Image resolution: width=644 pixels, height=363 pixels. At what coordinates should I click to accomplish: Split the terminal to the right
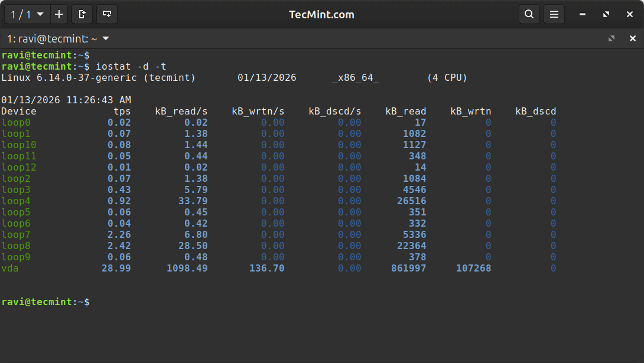pos(82,14)
